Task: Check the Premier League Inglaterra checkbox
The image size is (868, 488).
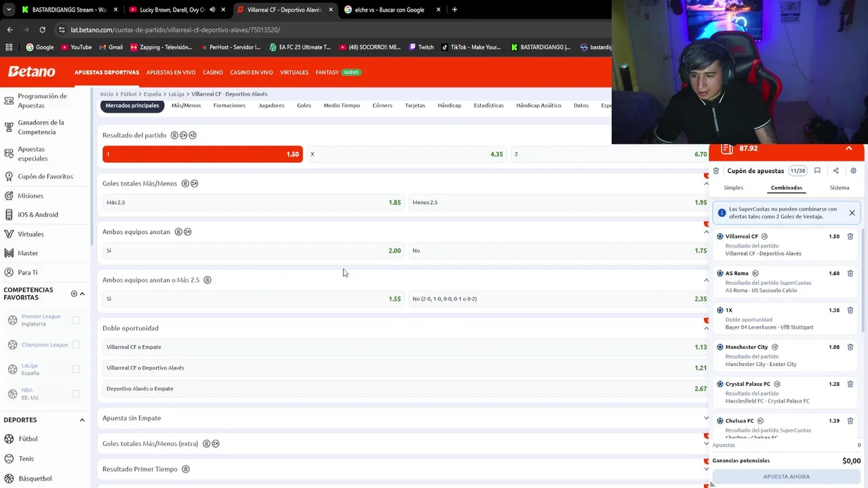Action: point(76,320)
